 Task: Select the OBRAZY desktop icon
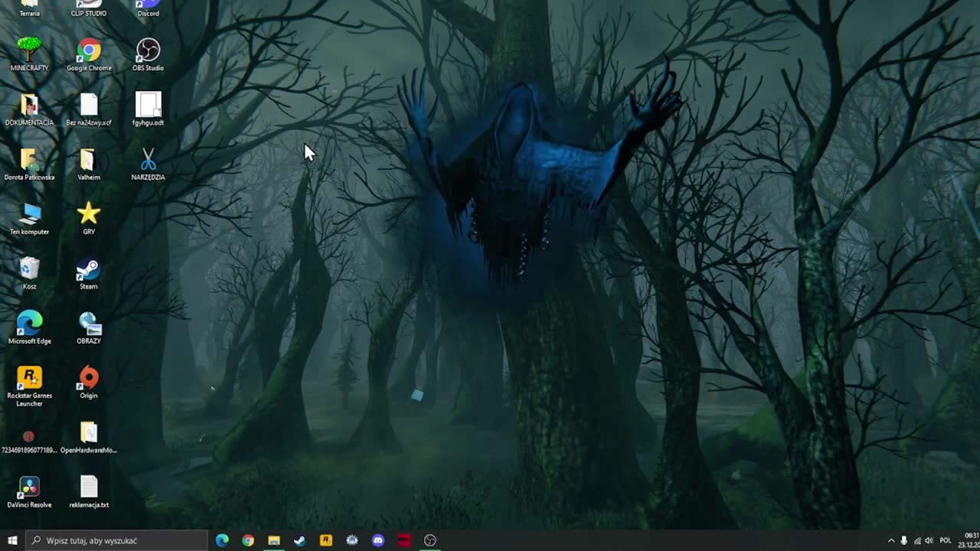(x=89, y=328)
